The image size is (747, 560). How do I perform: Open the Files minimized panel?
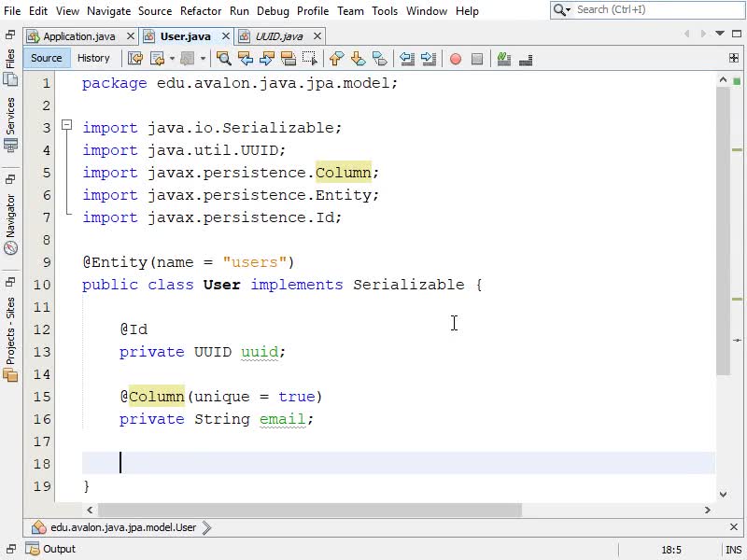point(10,66)
